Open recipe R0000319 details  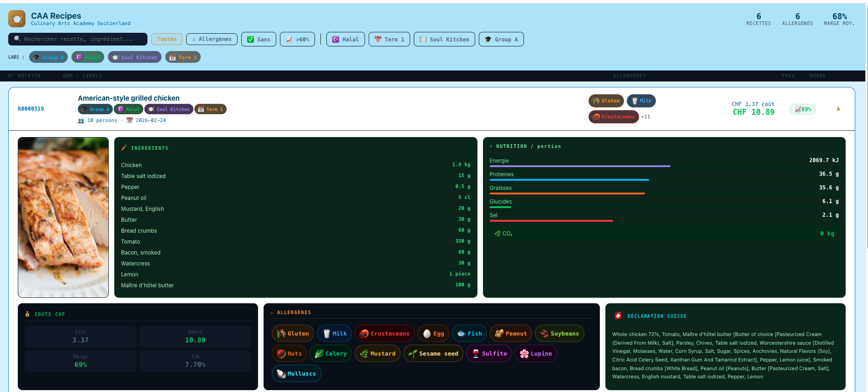(x=31, y=109)
